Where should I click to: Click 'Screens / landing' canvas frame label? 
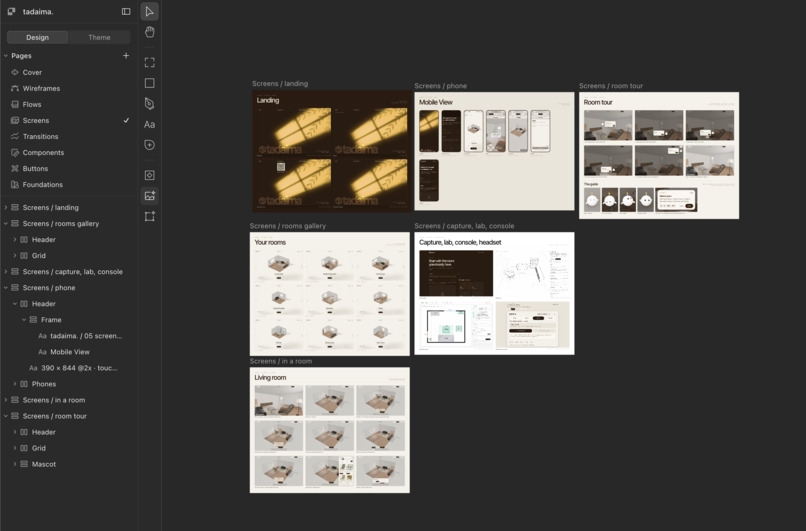(x=280, y=83)
